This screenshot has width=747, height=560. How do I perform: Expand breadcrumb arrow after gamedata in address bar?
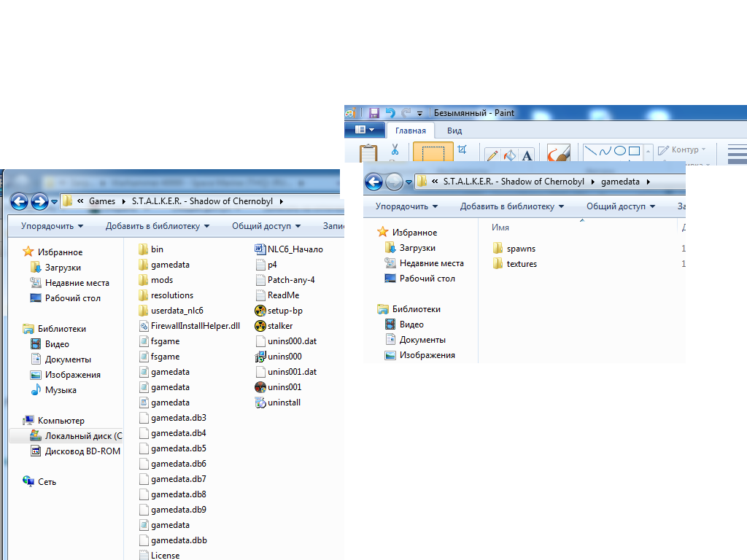(x=649, y=182)
